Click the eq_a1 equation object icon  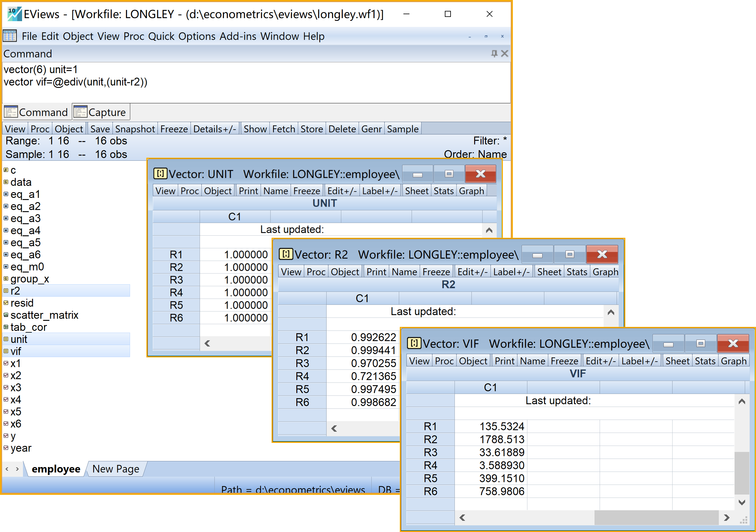coord(6,194)
